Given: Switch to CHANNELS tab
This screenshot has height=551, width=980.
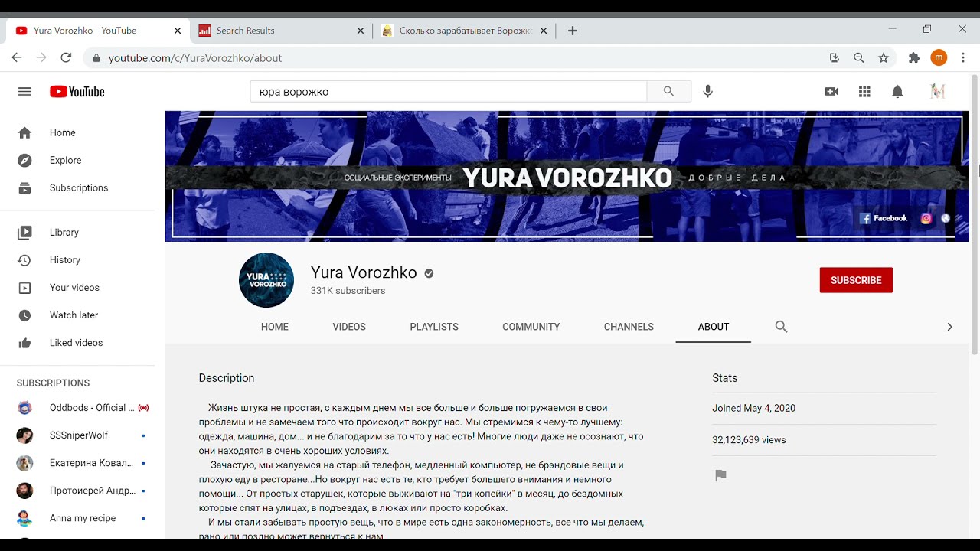Looking at the screenshot, I should (x=629, y=327).
